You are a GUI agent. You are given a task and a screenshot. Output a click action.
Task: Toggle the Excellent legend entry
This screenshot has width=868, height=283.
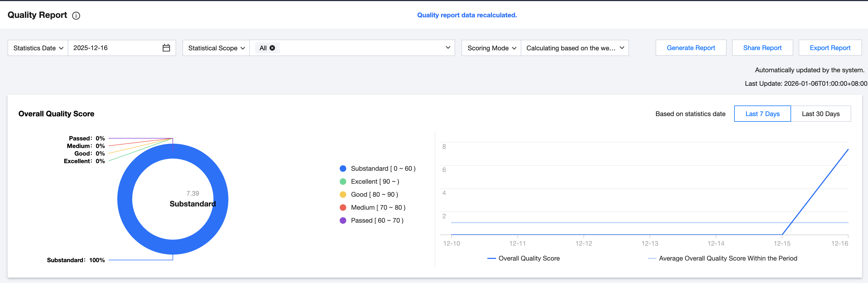pos(374,181)
